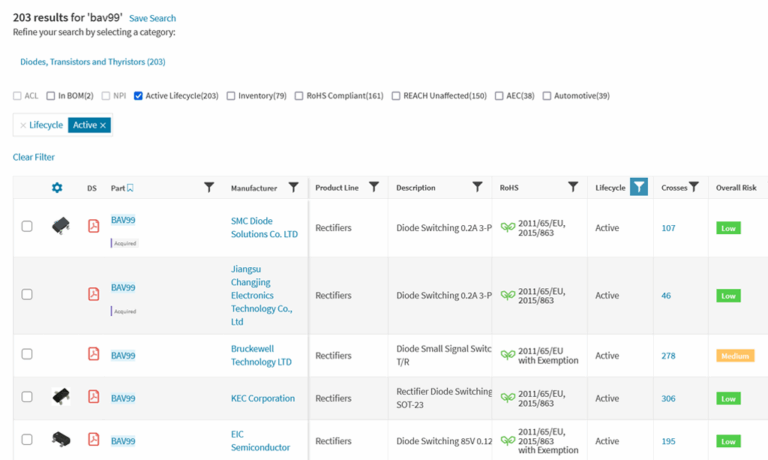768x460 pixels.
Task: Select the Jiangsu Changjing row checkbox
Action: 27,294
